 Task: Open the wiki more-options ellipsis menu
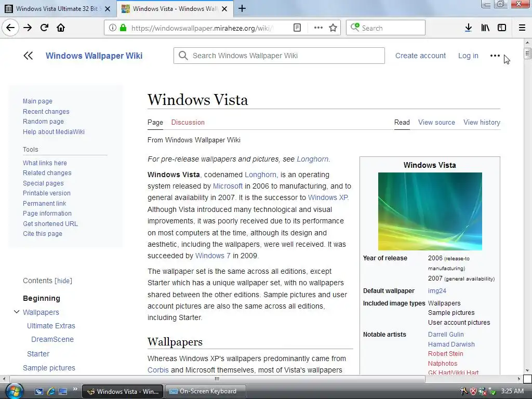tap(495, 56)
